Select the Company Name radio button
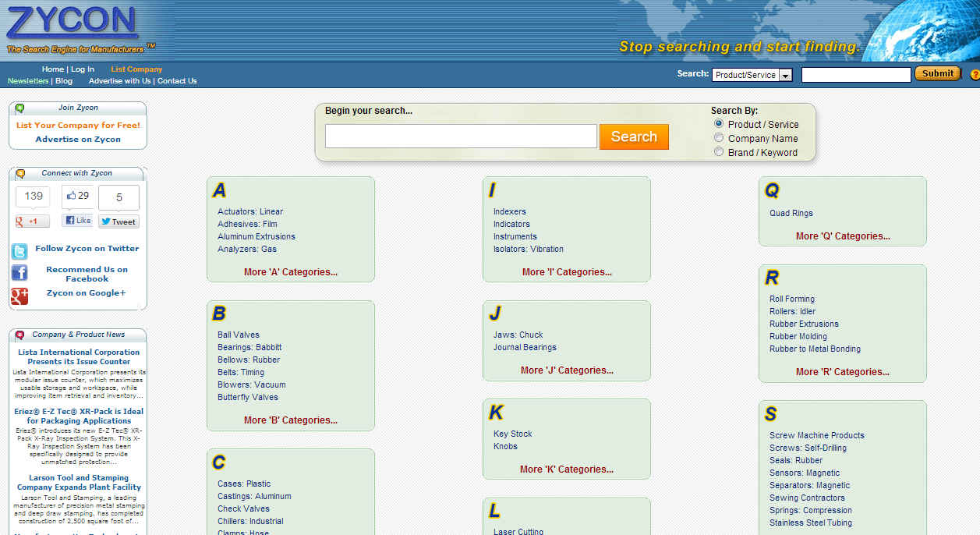The image size is (980, 535). (x=719, y=138)
